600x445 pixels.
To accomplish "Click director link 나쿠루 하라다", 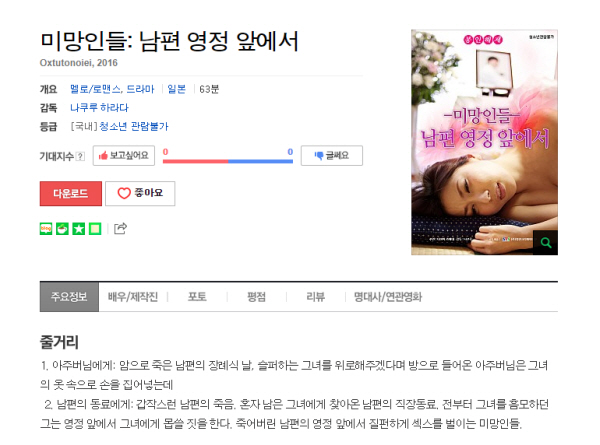I will click(x=99, y=108).
